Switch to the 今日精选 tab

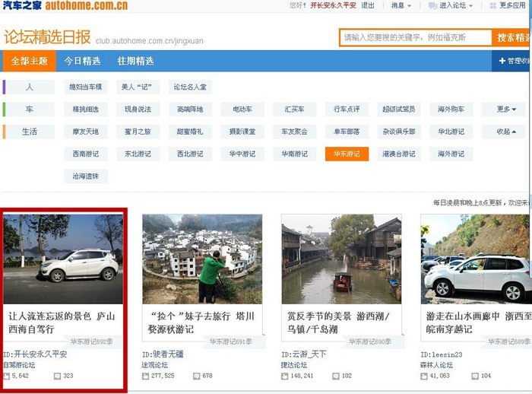[x=82, y=61]
